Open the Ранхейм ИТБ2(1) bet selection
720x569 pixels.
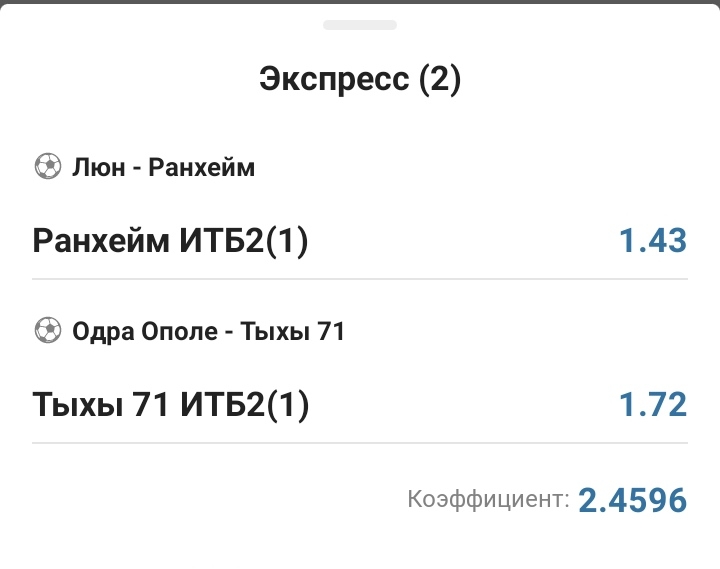[x=171, y=241]
